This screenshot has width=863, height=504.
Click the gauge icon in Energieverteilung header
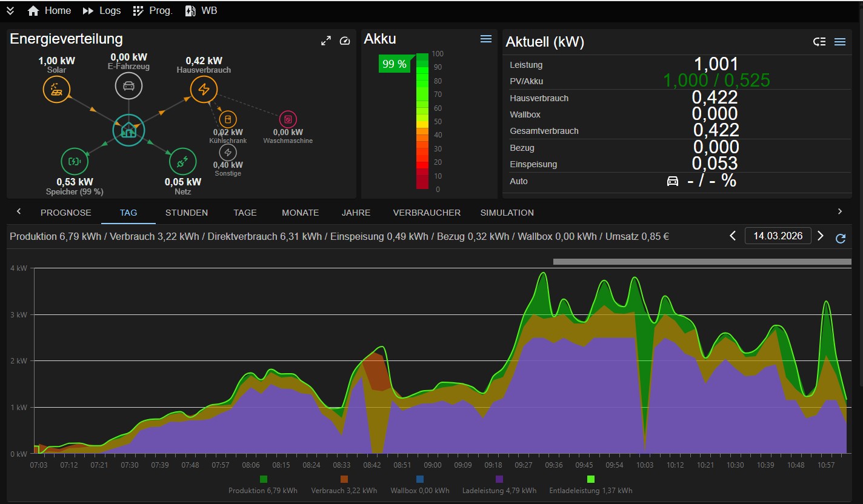(x=345, y=40)
